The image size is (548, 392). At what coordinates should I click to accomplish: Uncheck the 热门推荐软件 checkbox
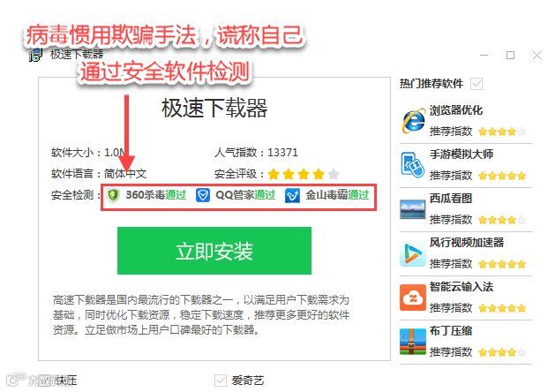click(x=477, y=84)
